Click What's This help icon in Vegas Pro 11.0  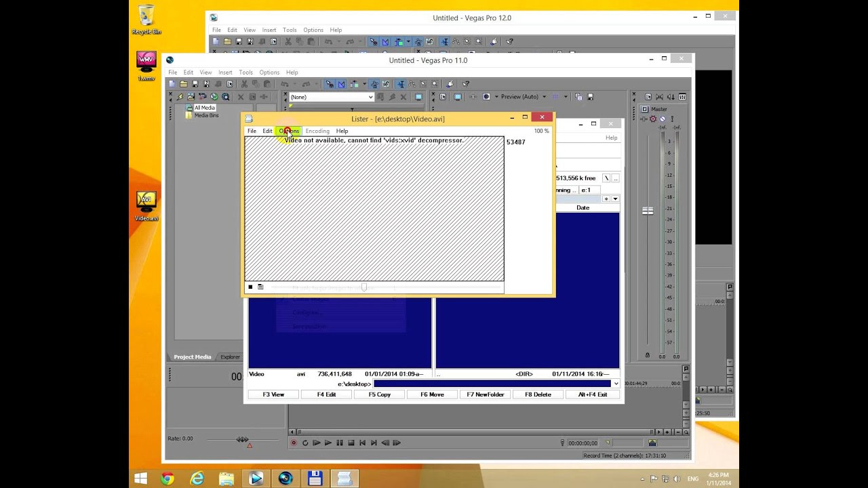click(466, 84)
